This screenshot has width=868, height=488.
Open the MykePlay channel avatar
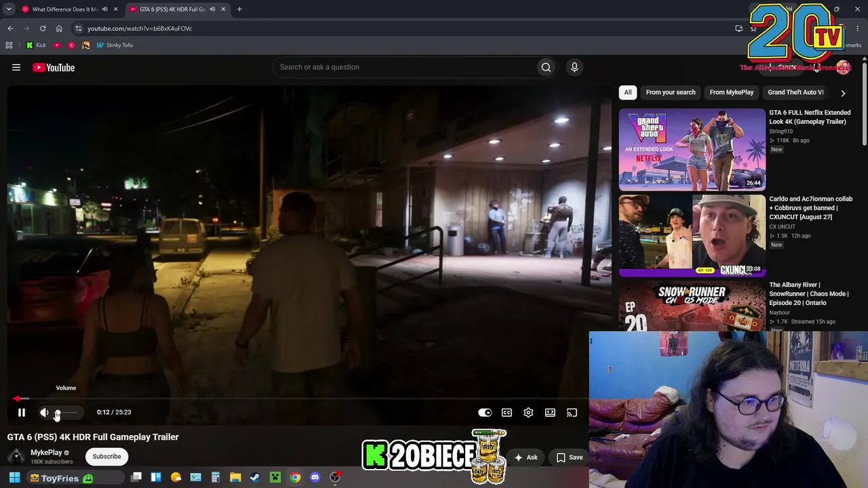point(16,456)
